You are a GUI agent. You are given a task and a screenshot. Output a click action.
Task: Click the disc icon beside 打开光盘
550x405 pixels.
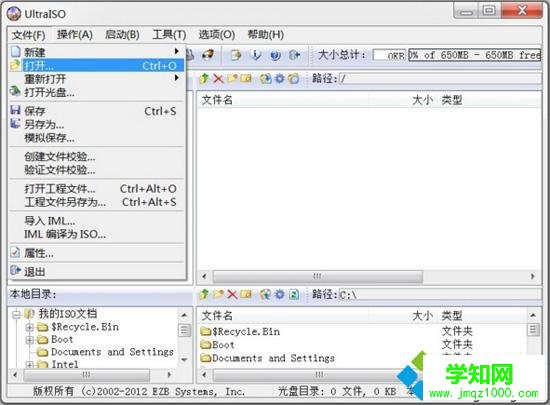[x=15, y=91]
